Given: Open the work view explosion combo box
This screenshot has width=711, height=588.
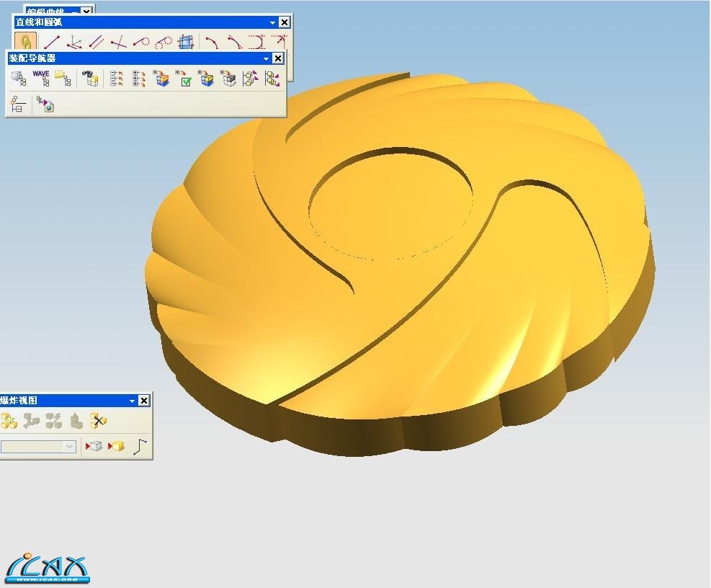Looking at the screenshot, I should 38,447.
